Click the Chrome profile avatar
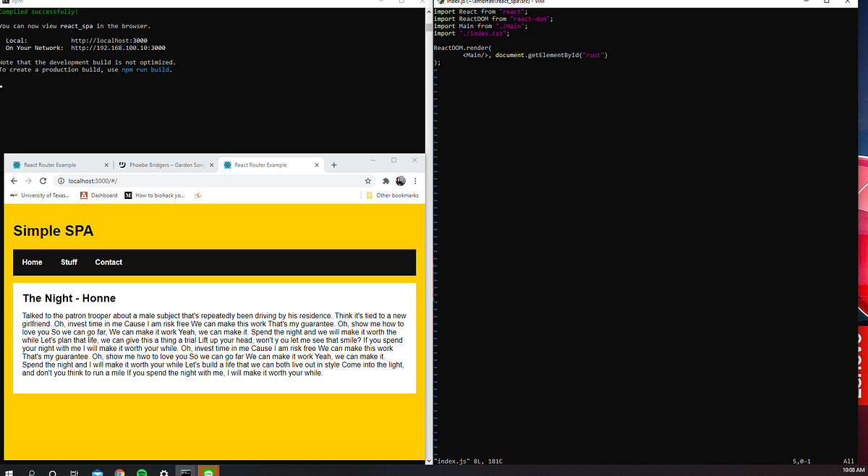This screenshot has height=476, width=868. coord(401,181)
